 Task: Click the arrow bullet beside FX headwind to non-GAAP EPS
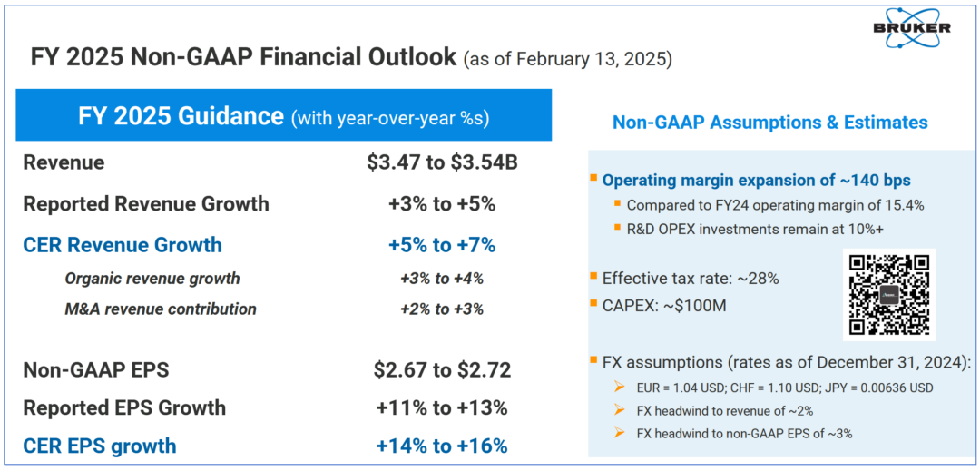pos(620,434)
